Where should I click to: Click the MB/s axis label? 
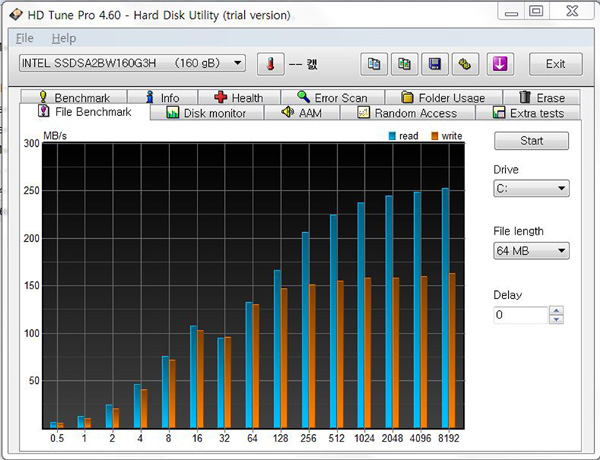[x=55, y=136]
